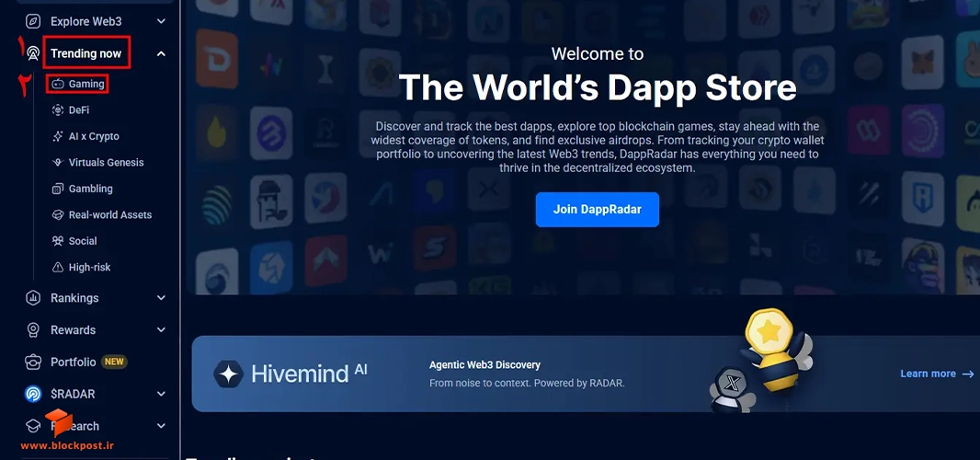The height and width of the screenshot is (460, 980).
Task: Go to the Social category
Action: click(x=83, y=241)
